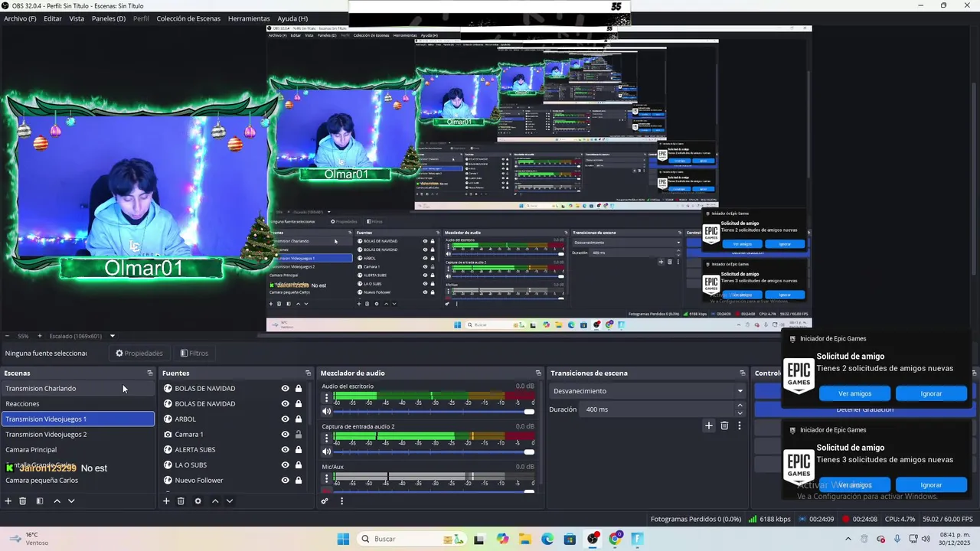Image resolution: width=980 pixels, height=551 pixels.
Task: Remove transition with trash icon
Action: (724, 425)
